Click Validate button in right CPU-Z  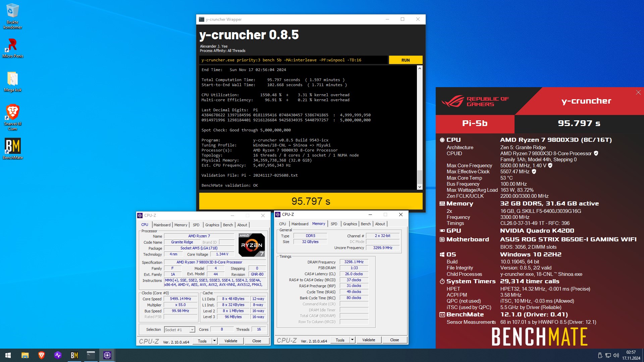(369, 340)
